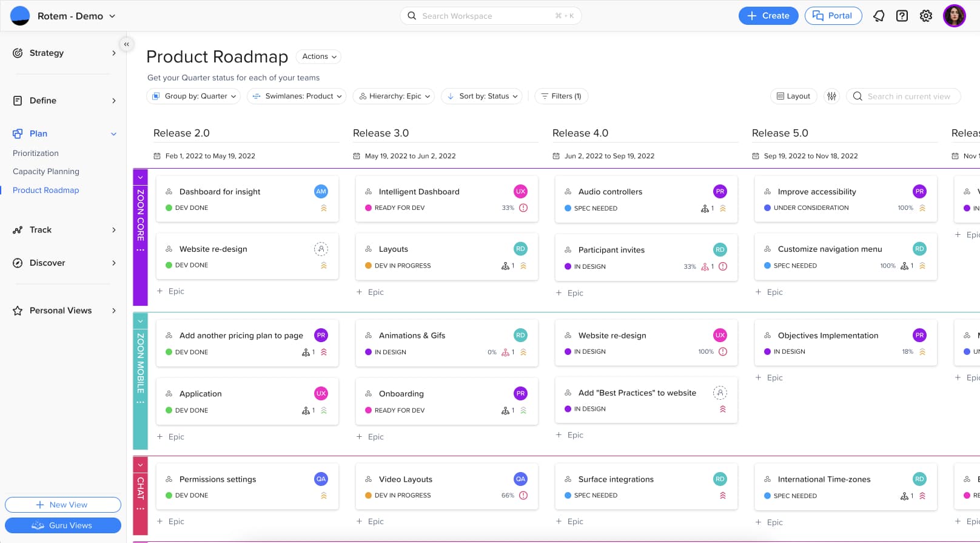Collapse the ZOON MOBILE swimlane
The image size is (980, 543).
140,321
